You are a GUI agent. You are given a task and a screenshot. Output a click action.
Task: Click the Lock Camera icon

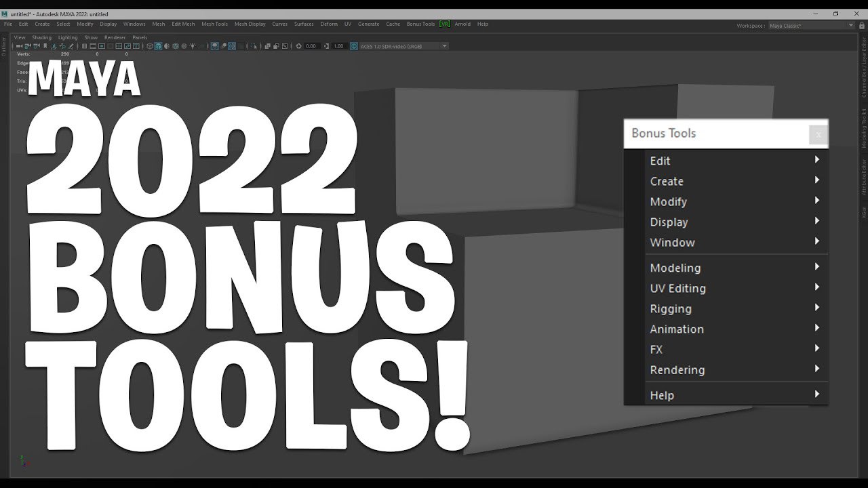point(28,46)
